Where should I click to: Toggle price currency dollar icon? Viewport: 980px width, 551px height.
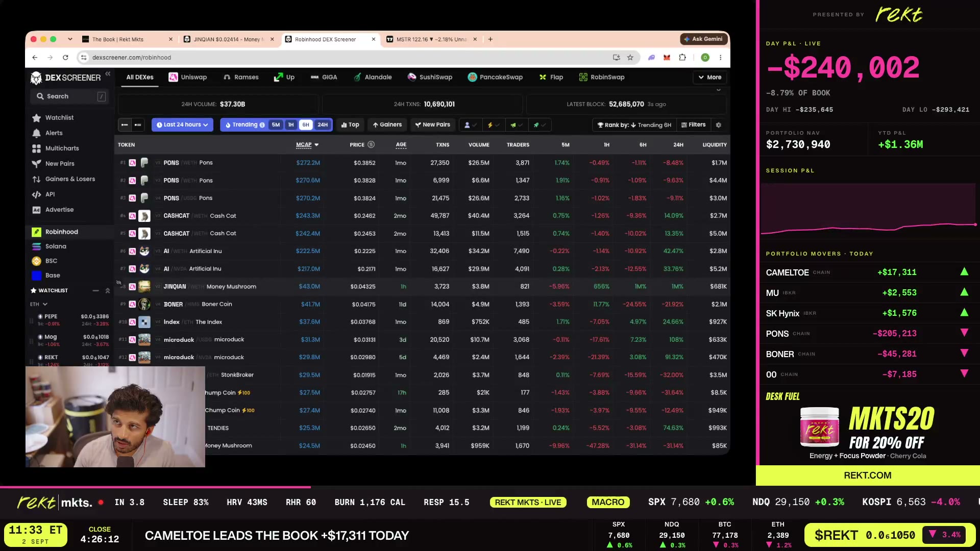[371, 145]
